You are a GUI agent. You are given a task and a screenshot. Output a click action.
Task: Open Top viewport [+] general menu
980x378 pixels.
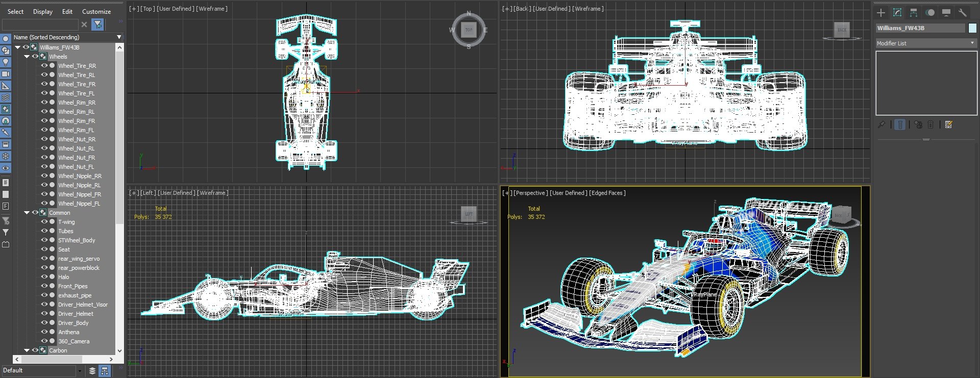point(133,9)
